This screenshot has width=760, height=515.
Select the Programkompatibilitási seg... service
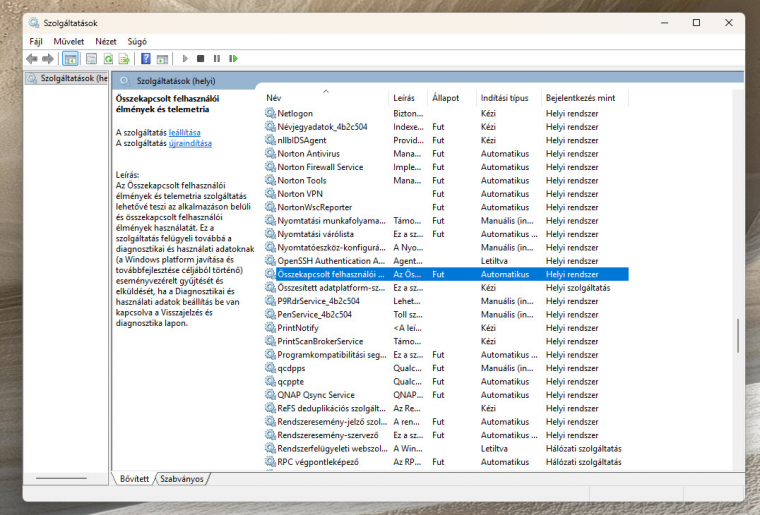(446, 355)
